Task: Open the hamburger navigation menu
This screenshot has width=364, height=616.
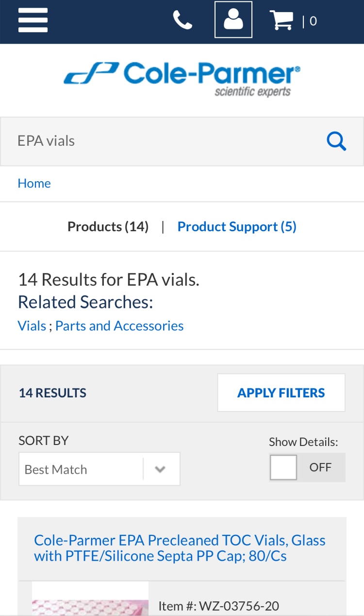Action: pyautogui.click(x=33, y=21)
